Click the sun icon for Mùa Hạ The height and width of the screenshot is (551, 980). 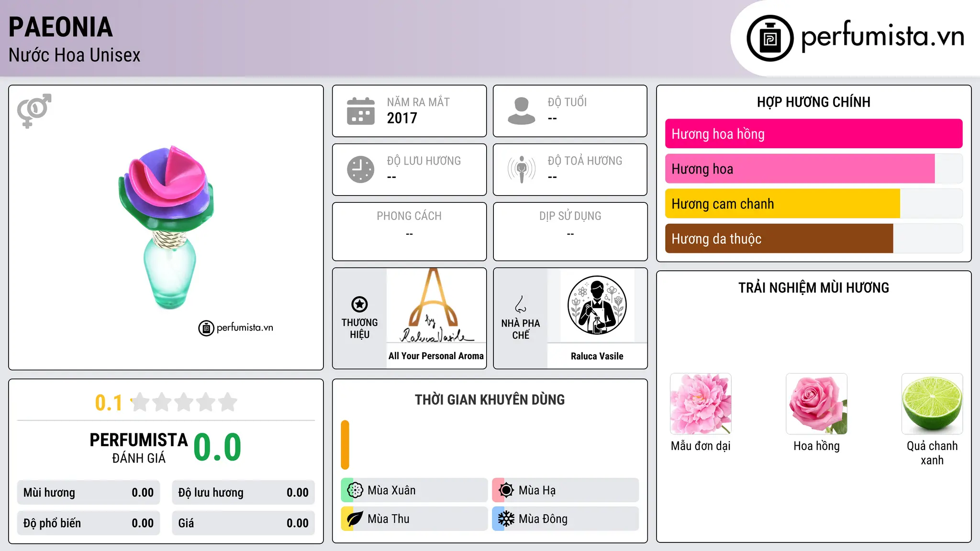click(x=506, y=490)
